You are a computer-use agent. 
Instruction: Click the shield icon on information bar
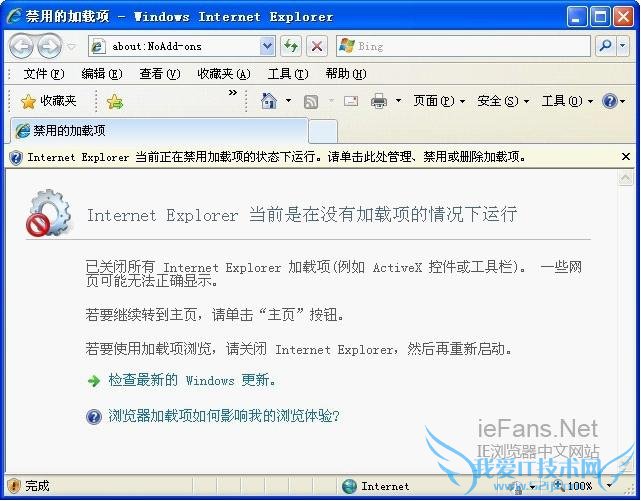tap(16, 157)
